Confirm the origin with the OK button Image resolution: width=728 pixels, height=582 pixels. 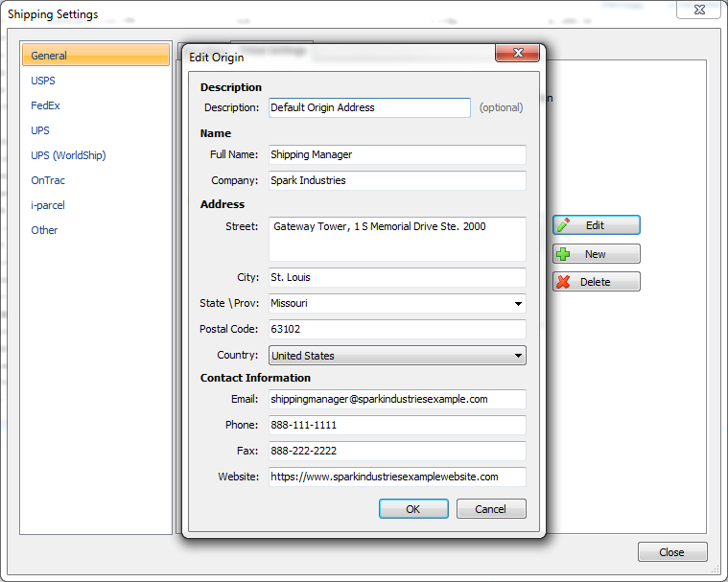tap(413, 509)
